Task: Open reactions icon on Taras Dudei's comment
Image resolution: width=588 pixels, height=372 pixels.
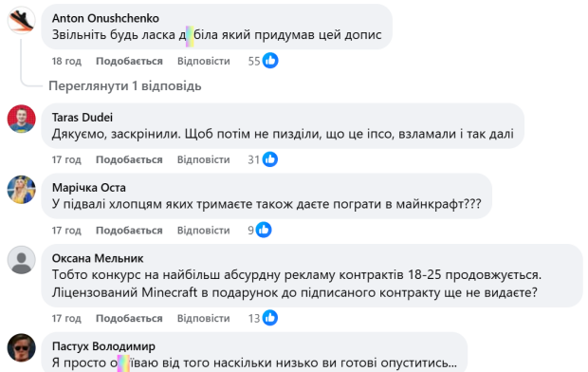Action: coord(270,159)
